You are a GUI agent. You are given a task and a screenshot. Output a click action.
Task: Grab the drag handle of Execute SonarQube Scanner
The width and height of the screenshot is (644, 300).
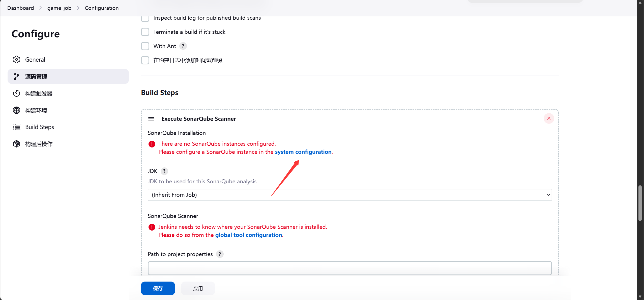pyautogui.click(x=151, y=119)
